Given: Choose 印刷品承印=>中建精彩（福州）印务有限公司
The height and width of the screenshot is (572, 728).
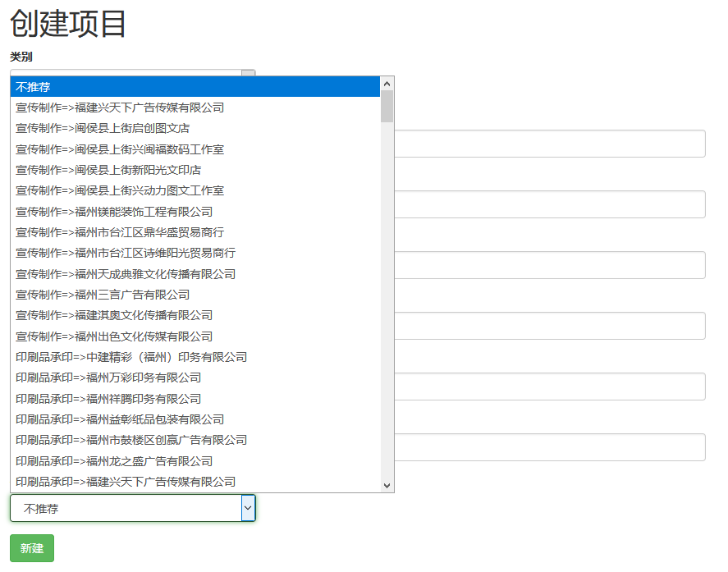Looking at the screenshot, I should pos(131,357).
